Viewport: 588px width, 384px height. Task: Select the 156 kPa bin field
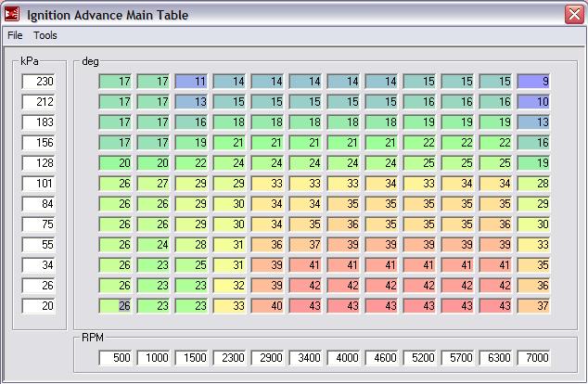tap(39, 143)
